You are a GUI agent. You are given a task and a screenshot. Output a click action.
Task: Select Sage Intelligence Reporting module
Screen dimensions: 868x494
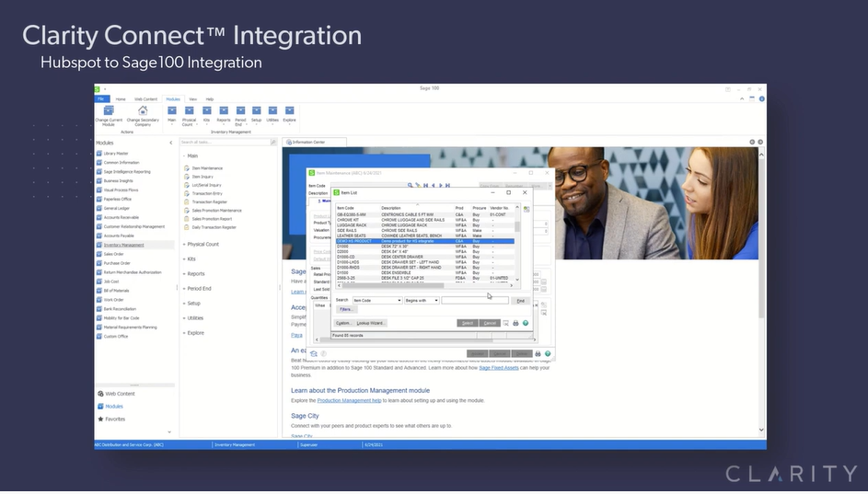[x=127, y=171]
